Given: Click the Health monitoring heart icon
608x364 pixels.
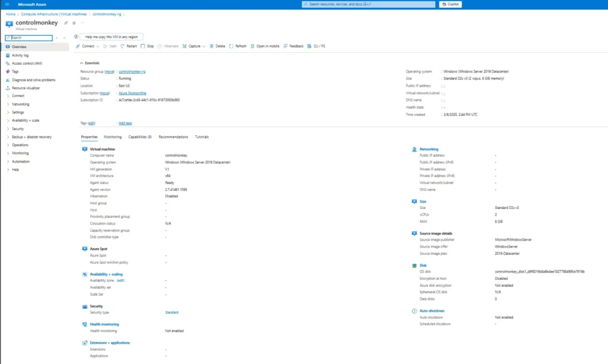Looking at the screenshot, I should (84, 324).
